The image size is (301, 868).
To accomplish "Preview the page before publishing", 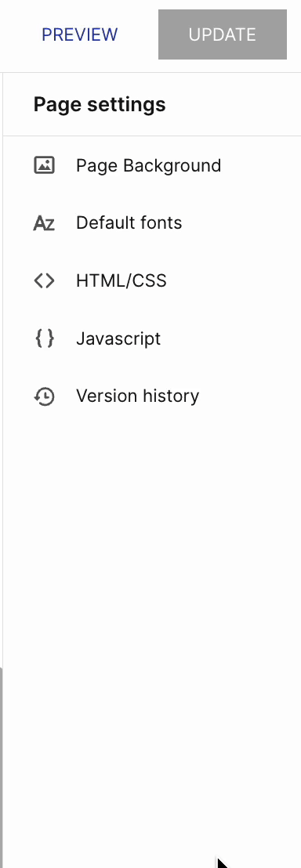I will pyautogui.click(x=80, y=35).
